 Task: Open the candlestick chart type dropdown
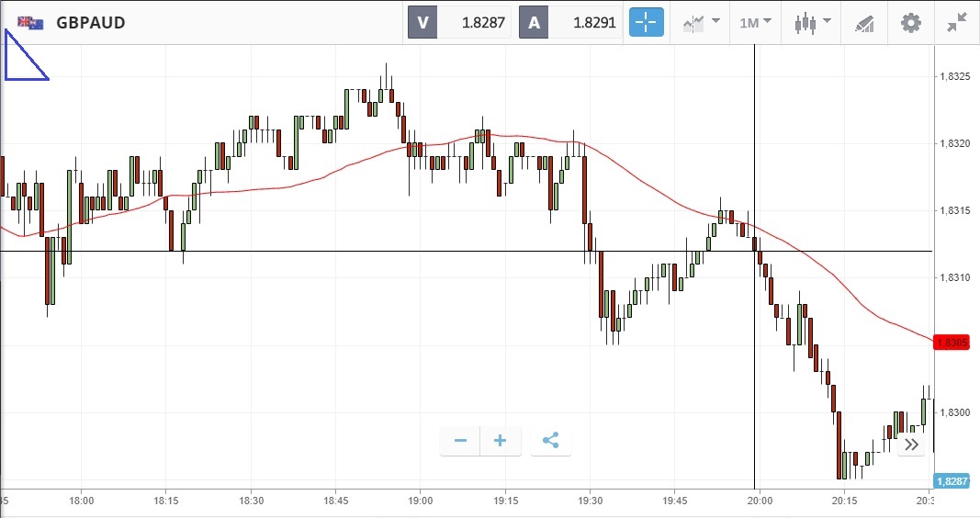pos(812,22)
